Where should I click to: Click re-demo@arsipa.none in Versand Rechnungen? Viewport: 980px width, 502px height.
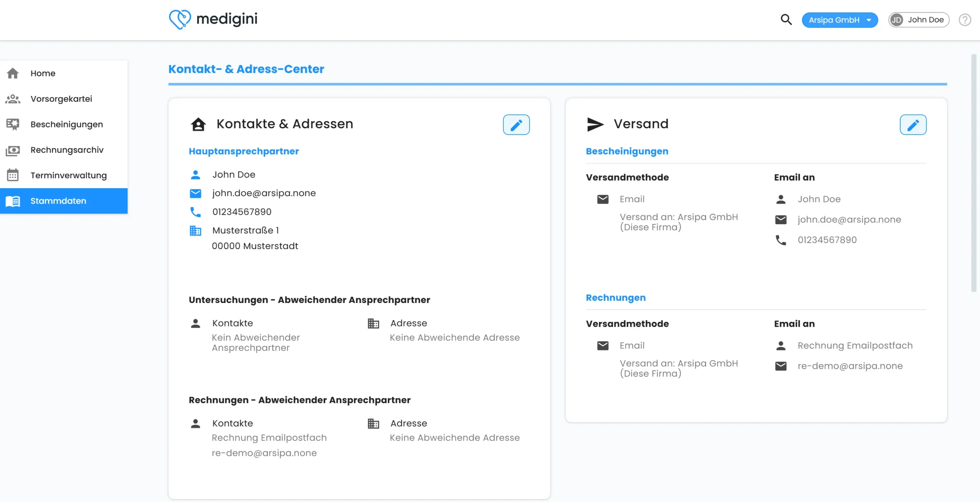tap(850, 366)
